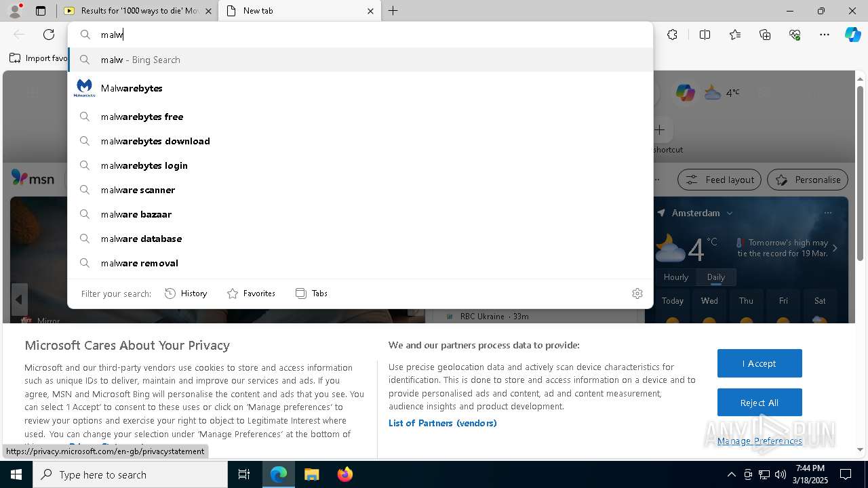Open List of Partners (vendors) link
The height and width of the screenshot is (488, 868).
443,423
